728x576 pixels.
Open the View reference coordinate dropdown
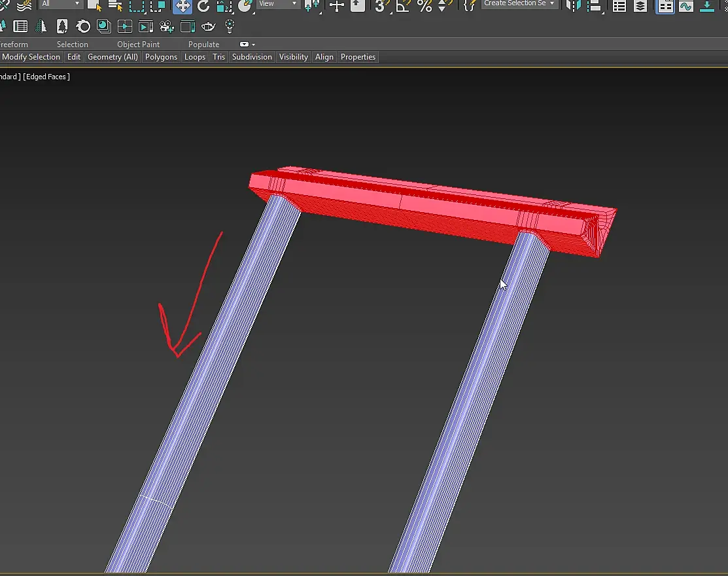277,4
